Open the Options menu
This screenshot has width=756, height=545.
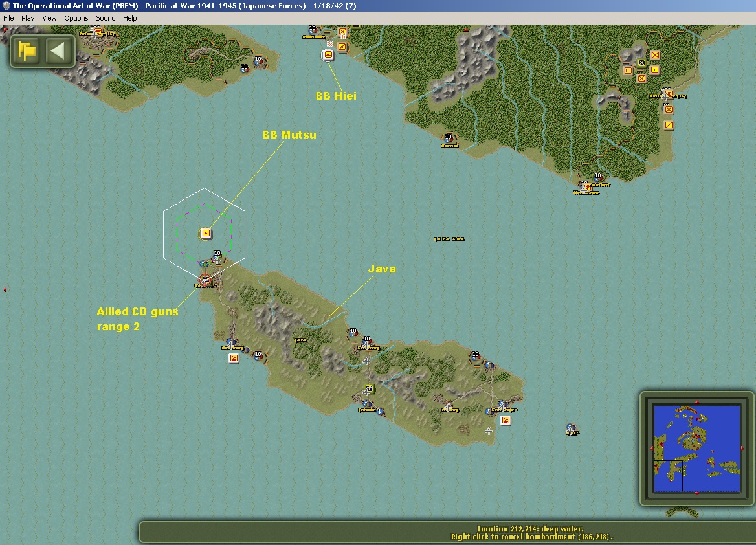pyautogui.click(x=76, y=18)
